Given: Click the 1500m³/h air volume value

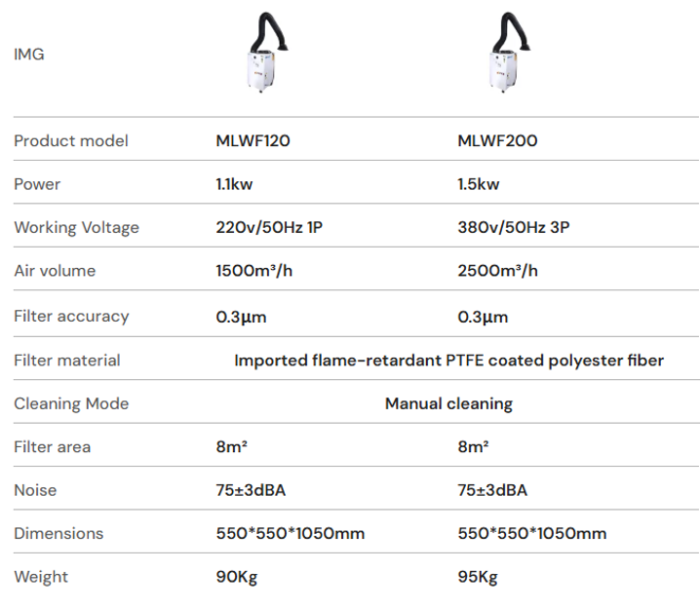Looking at the screenshot, I should pos(253,271).
